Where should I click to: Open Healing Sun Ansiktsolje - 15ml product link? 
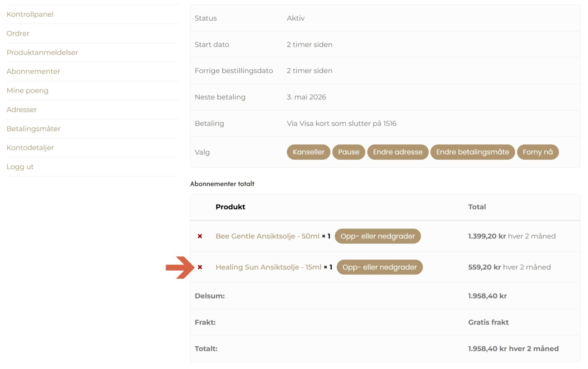point(268,267)
